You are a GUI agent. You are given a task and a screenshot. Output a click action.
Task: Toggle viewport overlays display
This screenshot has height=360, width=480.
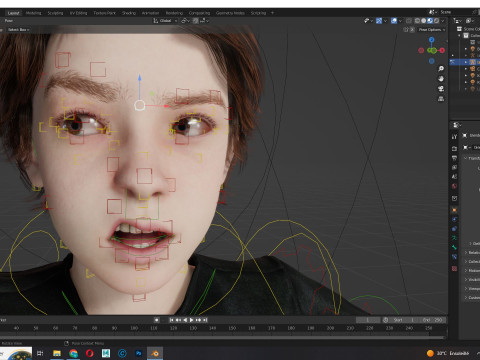pyautogui.click(x=394, y=21)
